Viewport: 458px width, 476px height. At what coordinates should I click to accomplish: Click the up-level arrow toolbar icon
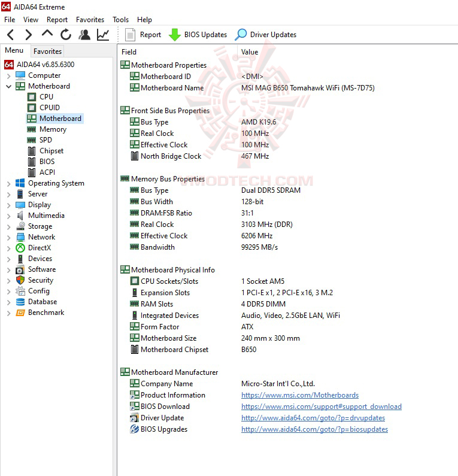47,33
